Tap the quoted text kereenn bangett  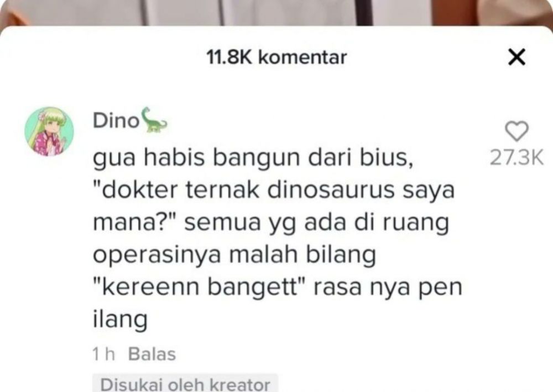tap(201, 287)
